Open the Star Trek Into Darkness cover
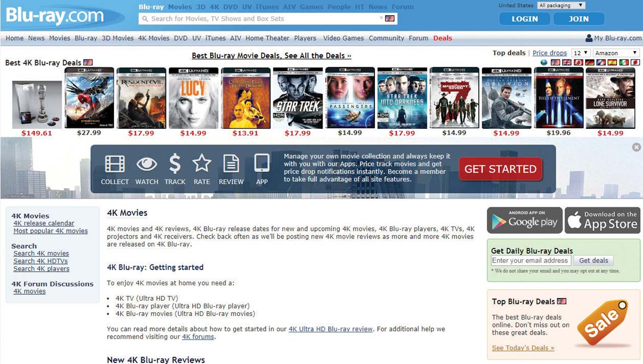 tap(402, 98)
